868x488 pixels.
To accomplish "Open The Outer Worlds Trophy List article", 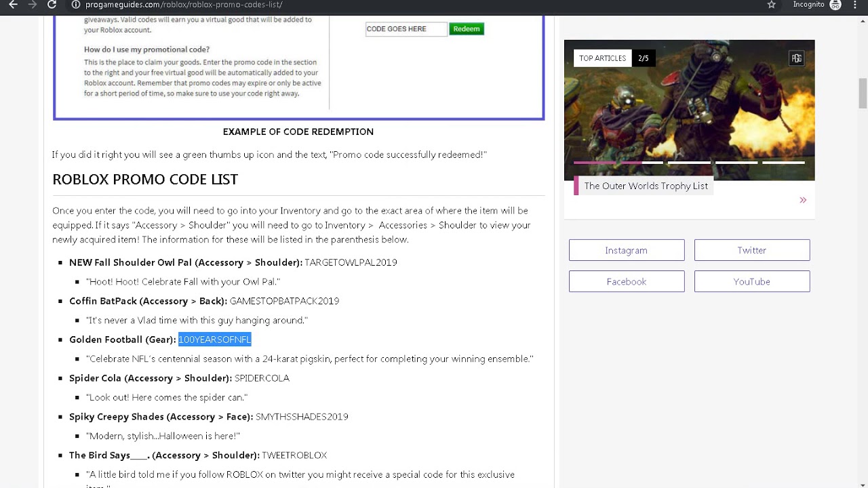I will click(646, 186).
